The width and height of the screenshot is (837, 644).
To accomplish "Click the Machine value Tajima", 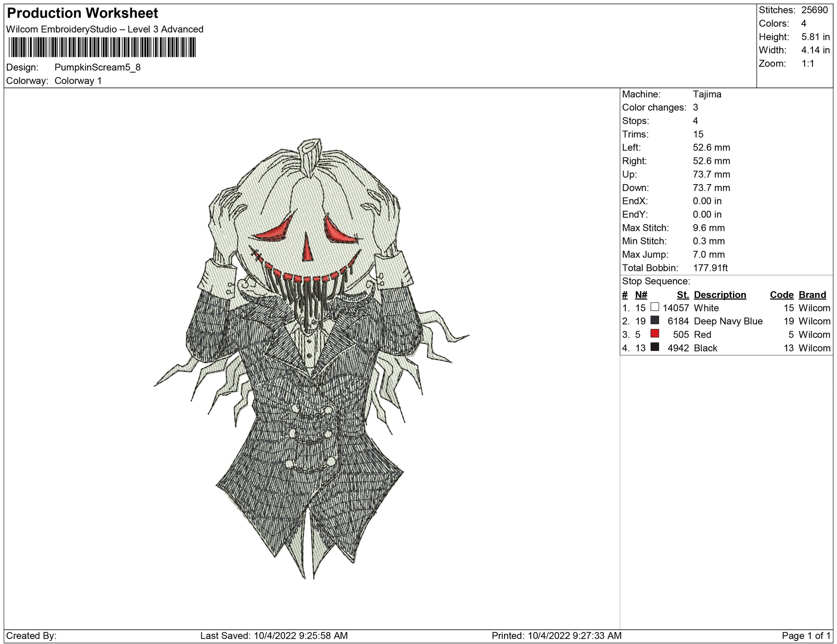I will [707, 94].
